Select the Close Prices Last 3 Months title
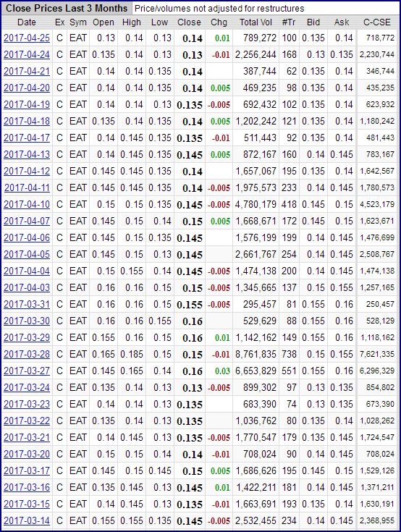The height and width of the screenshot is (532, 401). pos(67,8)
